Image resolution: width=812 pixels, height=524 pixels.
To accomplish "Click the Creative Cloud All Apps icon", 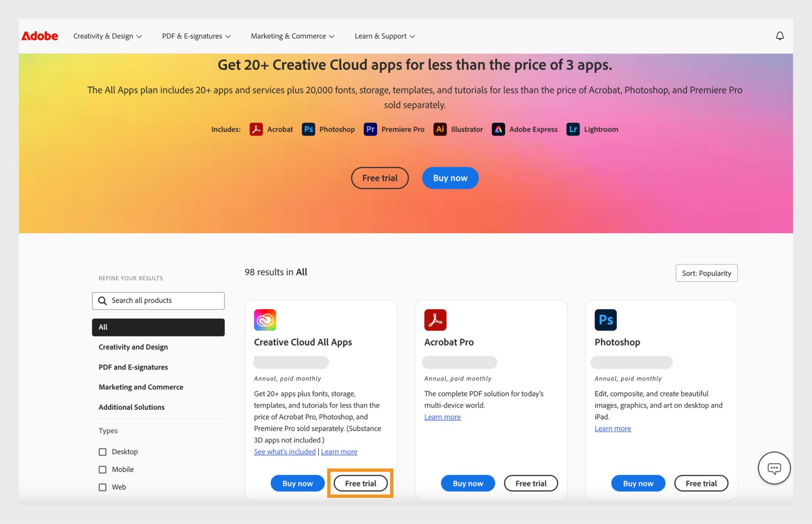I will 265,319.
